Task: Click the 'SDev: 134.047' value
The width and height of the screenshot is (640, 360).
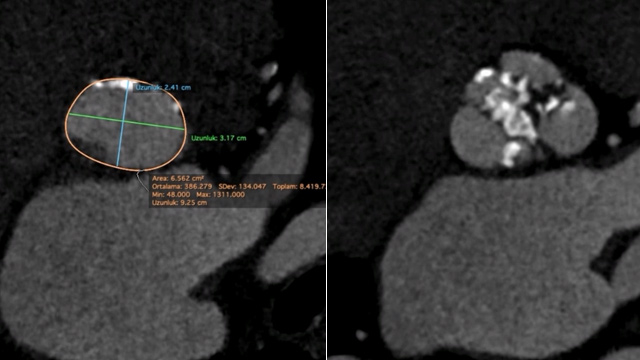Action: coord(242,187)
